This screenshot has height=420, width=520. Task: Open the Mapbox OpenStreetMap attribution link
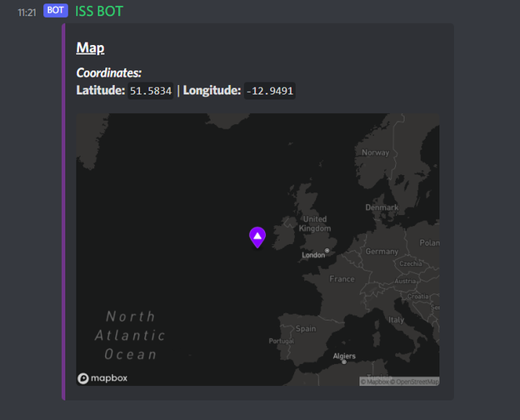(x=399, y=382)
